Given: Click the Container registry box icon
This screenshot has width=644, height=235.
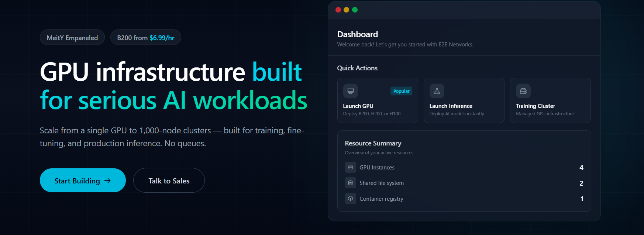Looking at the screenshot, I should [350, 199].
